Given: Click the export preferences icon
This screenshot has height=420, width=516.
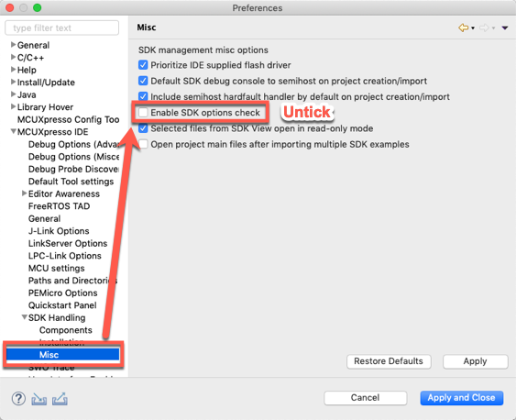Looking at the screenshot, I should tap(60, 399).
